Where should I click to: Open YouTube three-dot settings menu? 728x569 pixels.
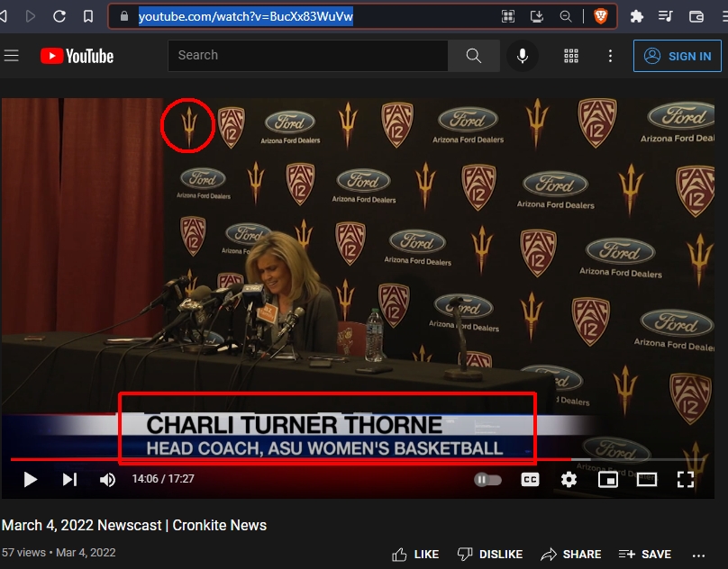click(x=610, y=56)
